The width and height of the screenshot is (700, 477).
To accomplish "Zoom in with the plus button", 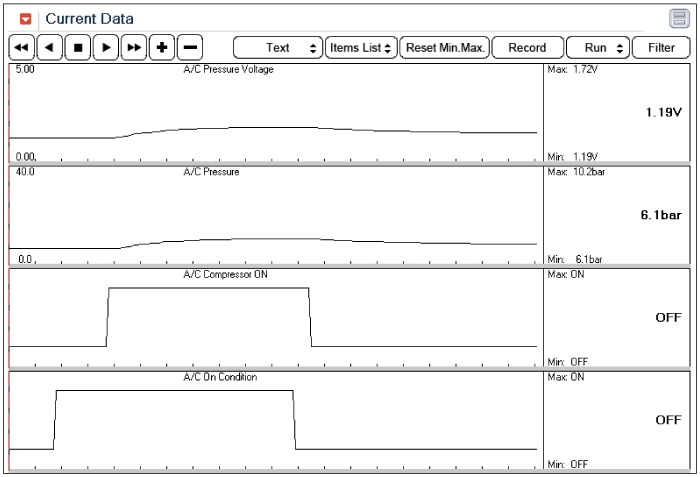I will coord(162,47).
